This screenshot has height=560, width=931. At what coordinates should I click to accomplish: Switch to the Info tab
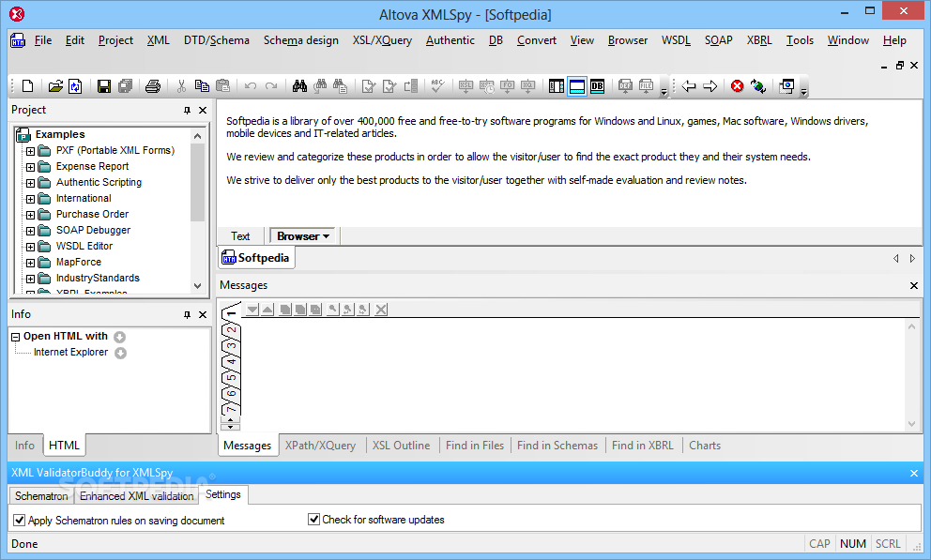tap(24, 446)
